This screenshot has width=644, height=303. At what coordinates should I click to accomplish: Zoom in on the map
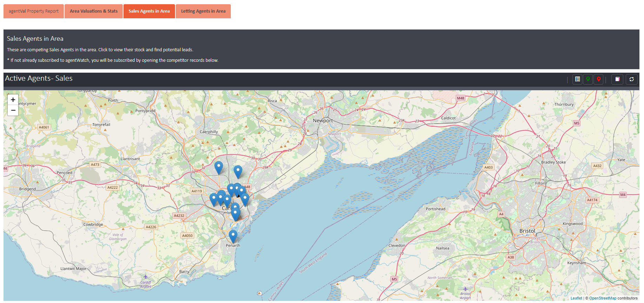point(13,100)
